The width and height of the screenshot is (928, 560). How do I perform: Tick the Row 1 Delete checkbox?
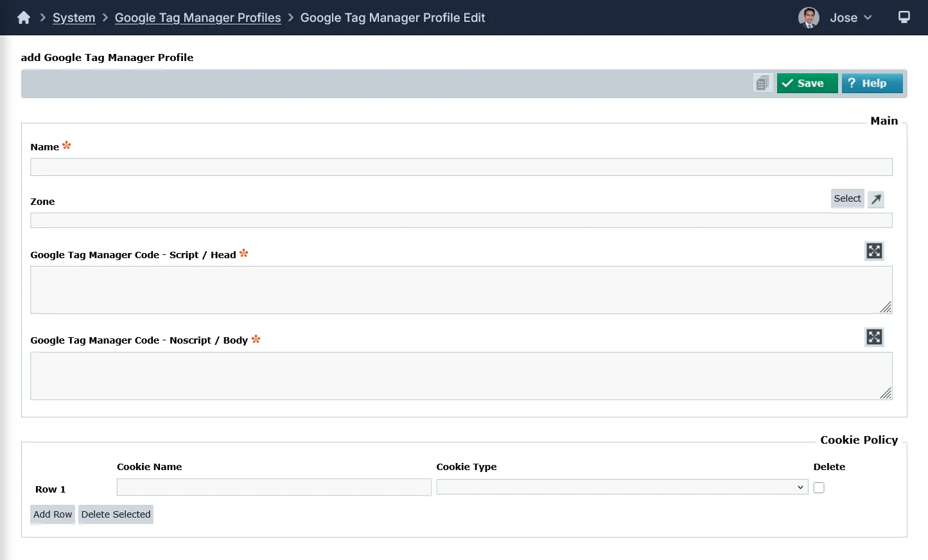pos(819,488)
